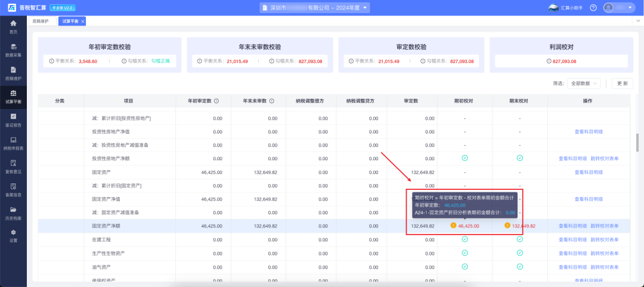
Task: Open 跳转校对表单 for 投资性房地产净额
Action: 605,158
